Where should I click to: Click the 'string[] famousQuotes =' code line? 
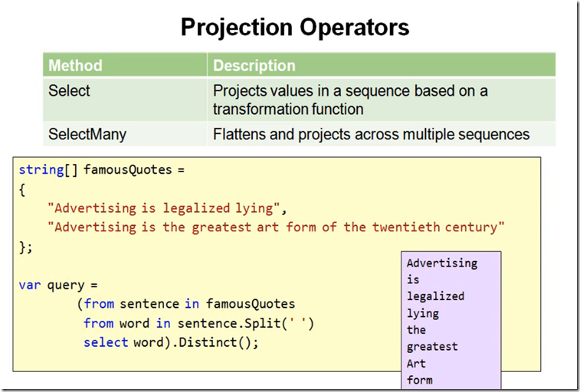click(102, 169)
